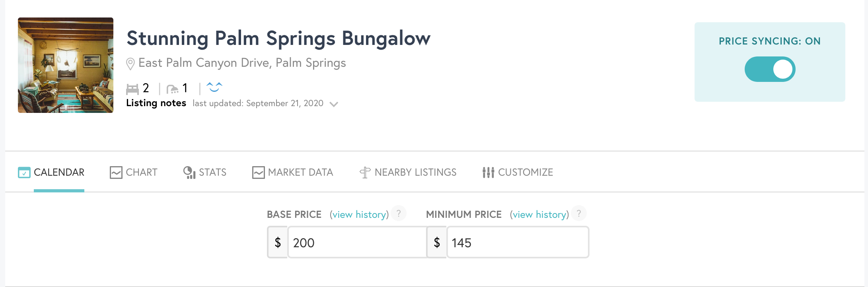Image resolution: width=868 pixels, height=287 pixels.
Task: Click the smiley face icon beside bathroom count
Action: [x=214, y=87]
